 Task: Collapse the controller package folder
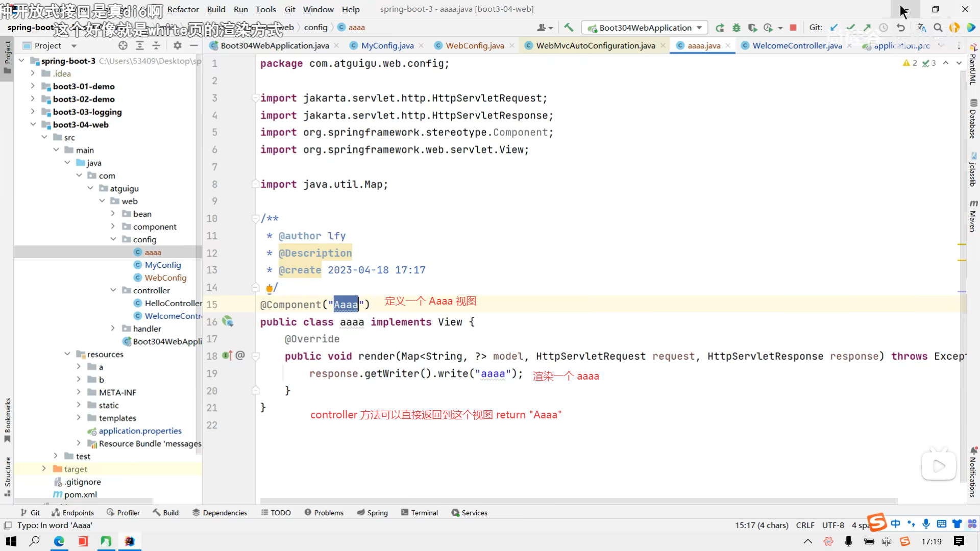pyautogui.click(x=113, y=290)
